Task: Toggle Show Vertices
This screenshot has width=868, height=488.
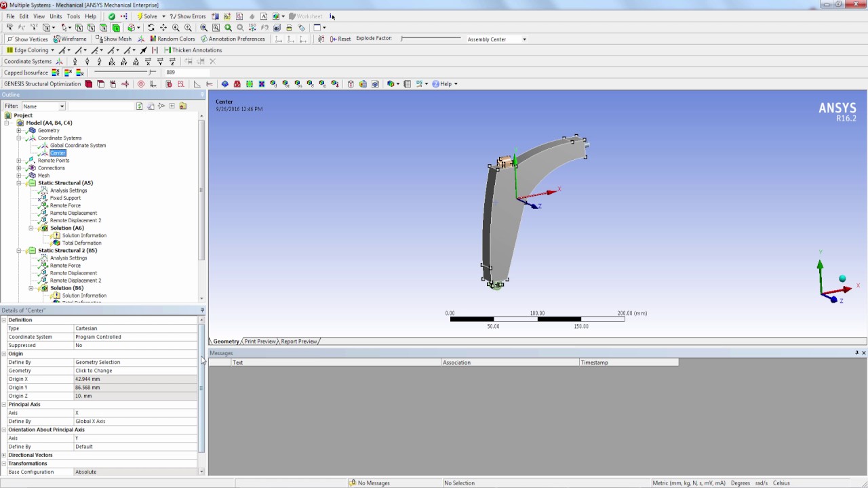Action: click(27, 39)
